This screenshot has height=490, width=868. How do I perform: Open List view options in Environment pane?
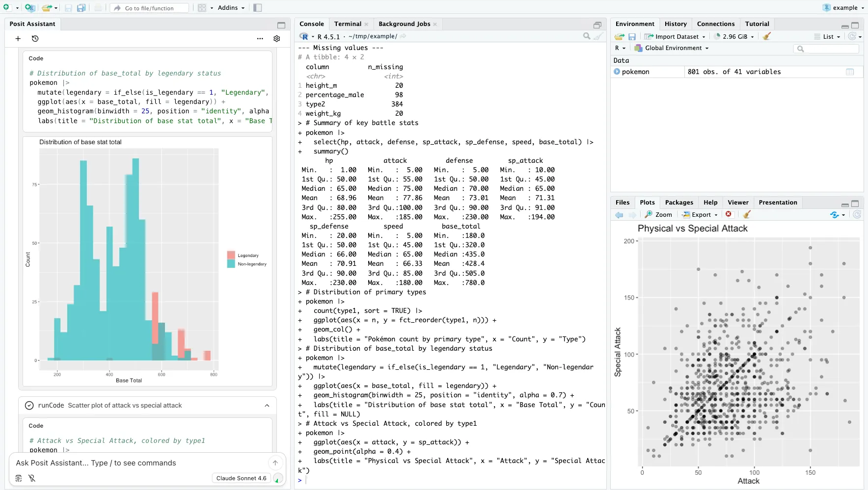829,36
